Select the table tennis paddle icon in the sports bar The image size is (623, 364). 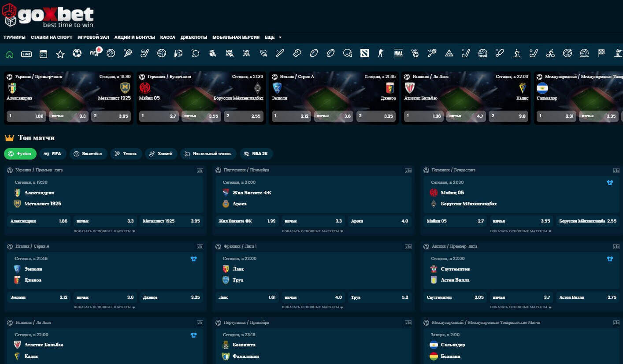196,53
